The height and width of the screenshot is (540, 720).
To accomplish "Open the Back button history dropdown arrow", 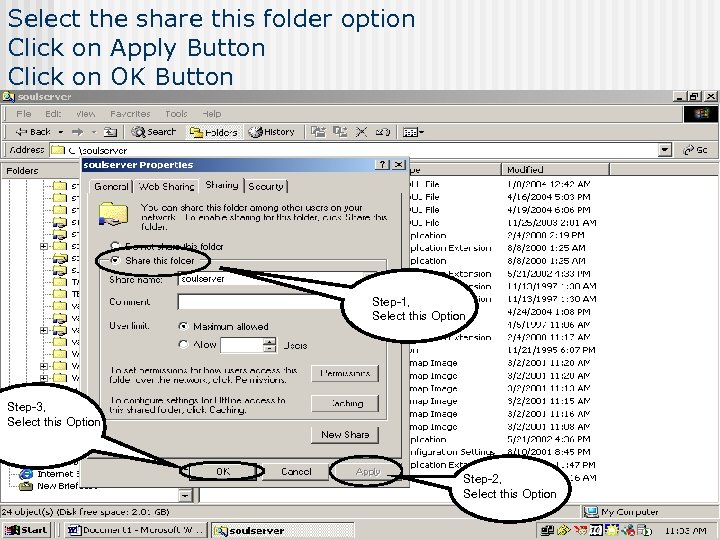I will (61, 132).
